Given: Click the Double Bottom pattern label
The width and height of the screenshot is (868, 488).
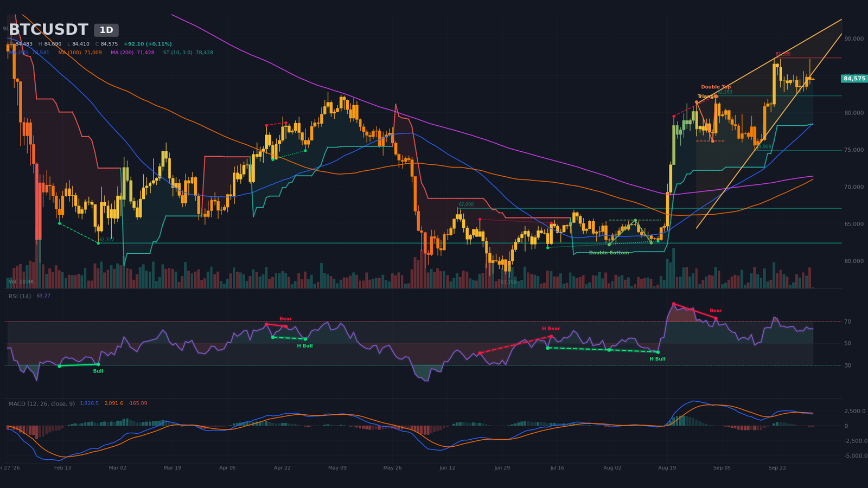Looking at the screenshot, I should 609,253.
